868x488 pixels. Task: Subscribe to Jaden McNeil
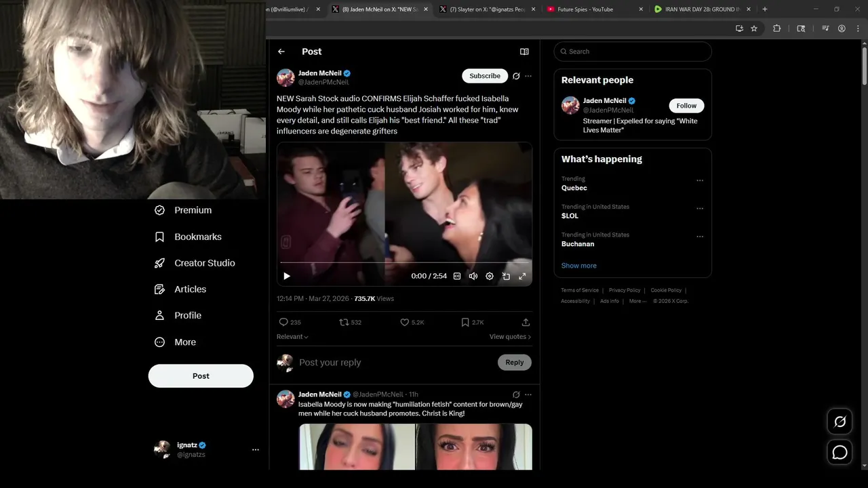[485, 76]
